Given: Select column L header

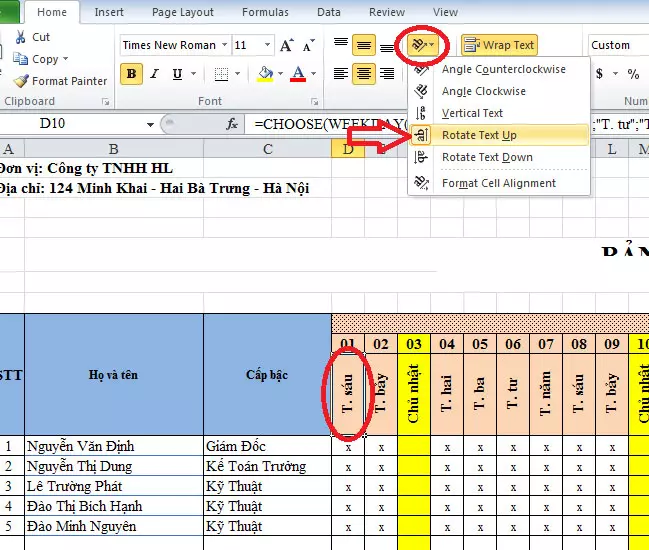Looking at the screenshot, I should click(x=612, y=149).
